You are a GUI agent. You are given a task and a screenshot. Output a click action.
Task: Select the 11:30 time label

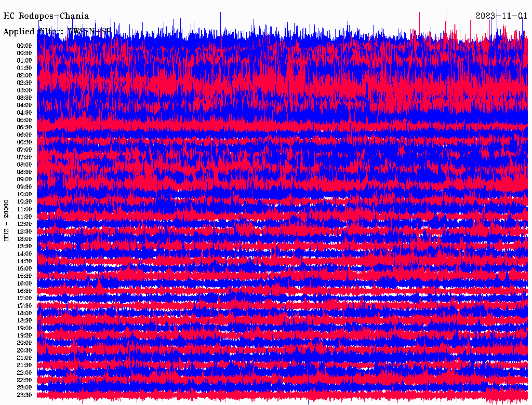[24, 217]
